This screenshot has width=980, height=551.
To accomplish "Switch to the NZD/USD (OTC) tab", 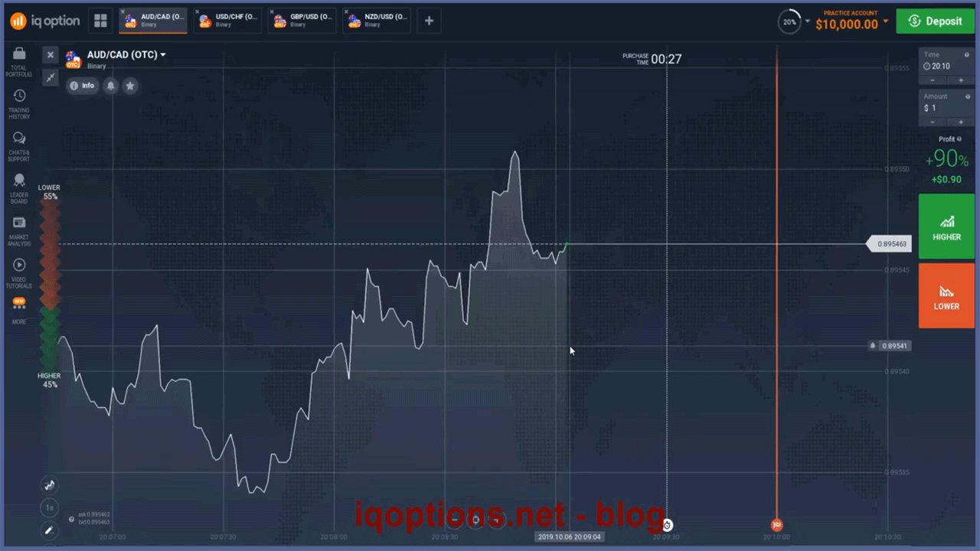I will [x=377, y=21].
